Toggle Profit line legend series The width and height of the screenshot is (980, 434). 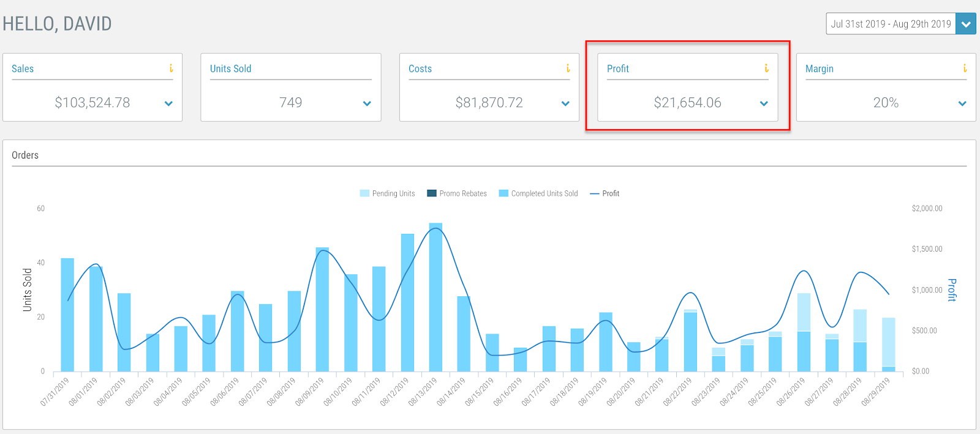[605, 193]
